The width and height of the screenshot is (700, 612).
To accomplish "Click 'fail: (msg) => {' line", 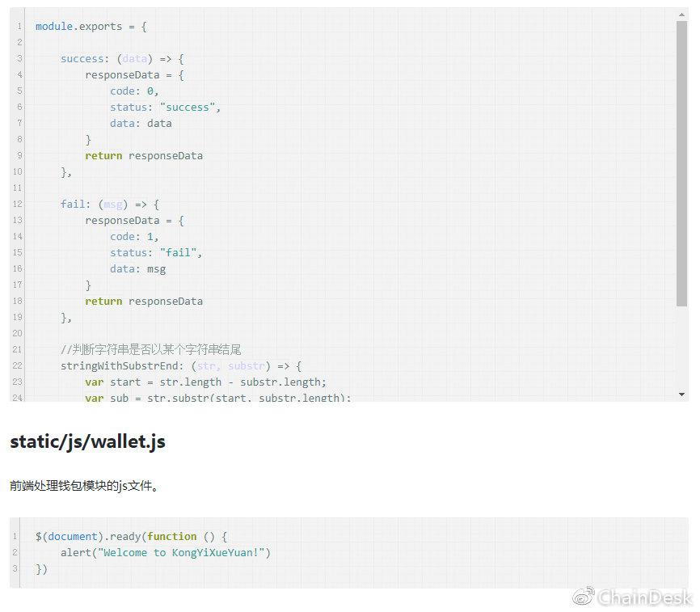I will click(110, 205).
